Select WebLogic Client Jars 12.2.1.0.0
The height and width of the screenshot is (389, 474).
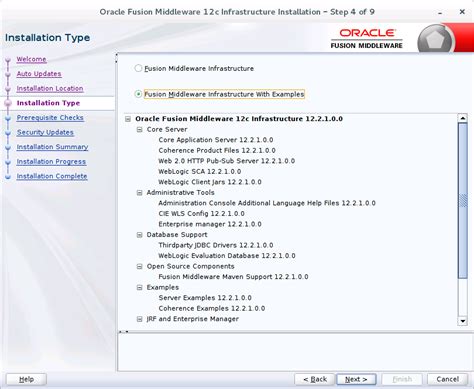pyautogui.click(x=210, y=182)
